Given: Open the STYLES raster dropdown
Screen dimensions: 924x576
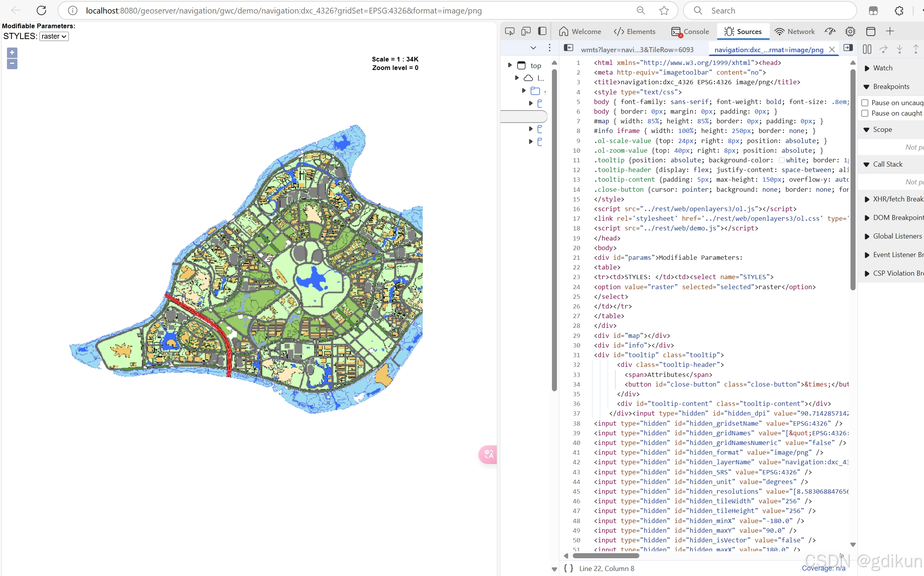Looking at the screenshot, I should pos(54,36).
